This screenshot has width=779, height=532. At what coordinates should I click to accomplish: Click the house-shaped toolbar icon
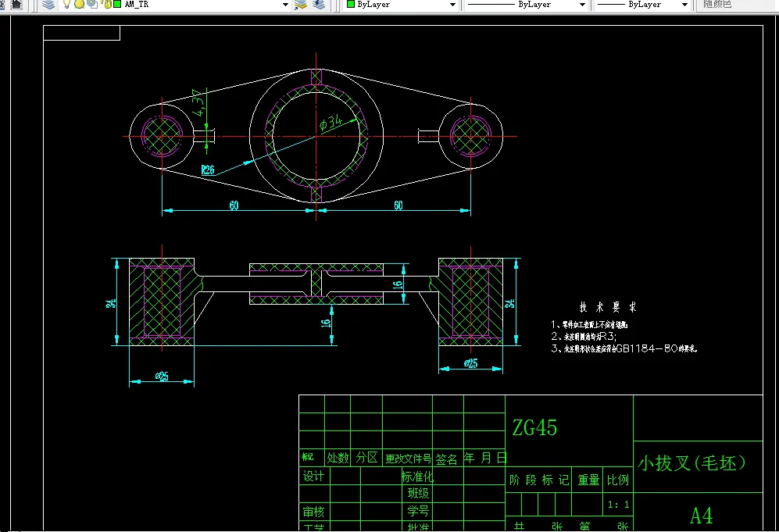(16, 5)
